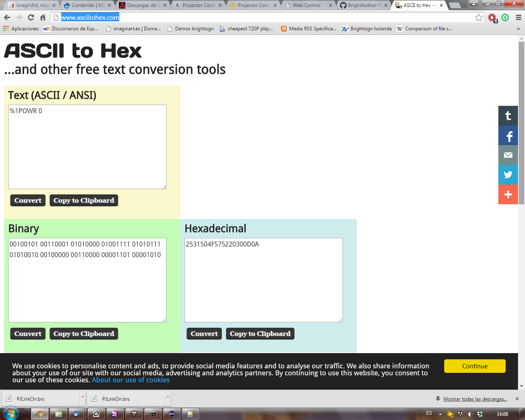Switch to the BrightAuthor GitHub tab
This screenshot has width=525, height=420.
(x=364, y=5)
